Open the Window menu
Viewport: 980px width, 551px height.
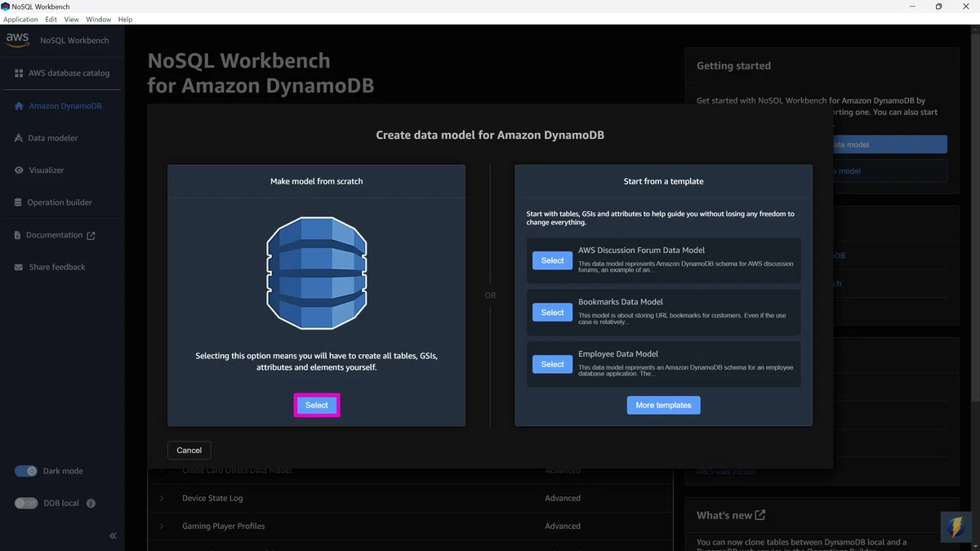(x=99, y=19)
